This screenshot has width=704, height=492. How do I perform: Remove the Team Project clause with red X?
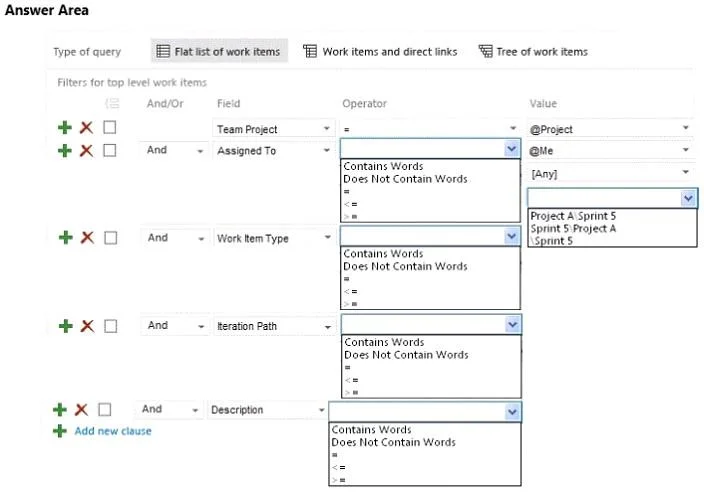pos(86,127)
